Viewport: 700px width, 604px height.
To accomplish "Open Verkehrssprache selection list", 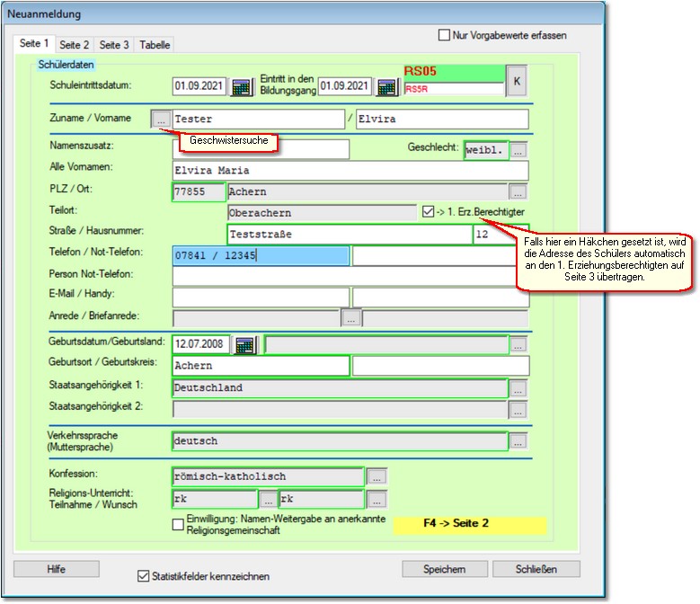I will pyautogui.click(x=518, y=441).
